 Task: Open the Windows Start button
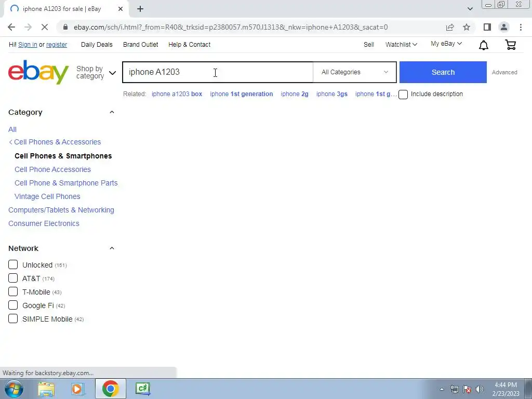coord(14,389)
